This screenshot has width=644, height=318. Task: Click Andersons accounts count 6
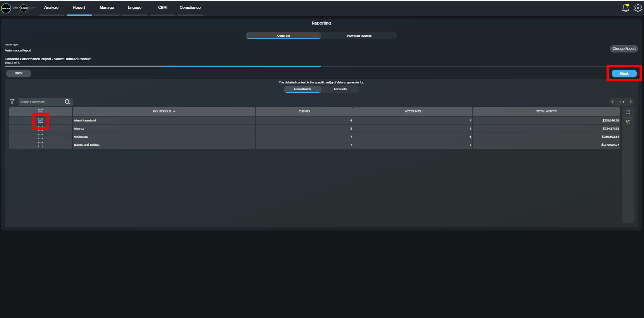pos(470,137)
